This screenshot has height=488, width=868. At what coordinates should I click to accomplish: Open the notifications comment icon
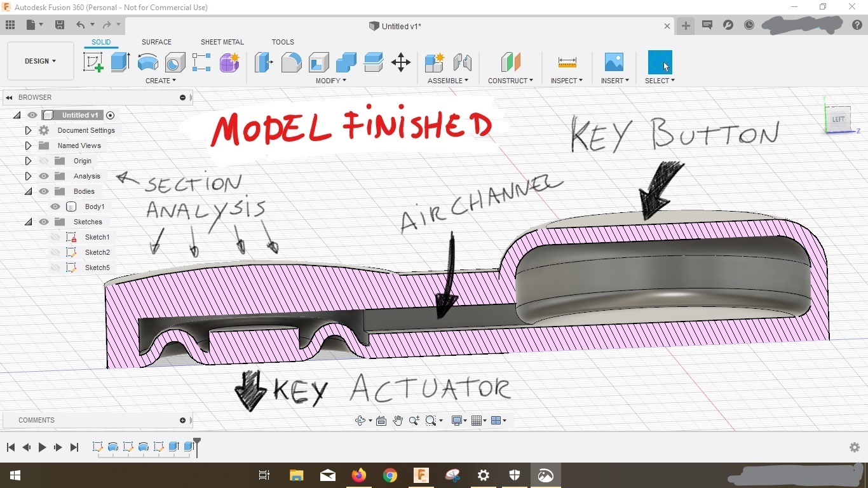[x=707, y=25]
